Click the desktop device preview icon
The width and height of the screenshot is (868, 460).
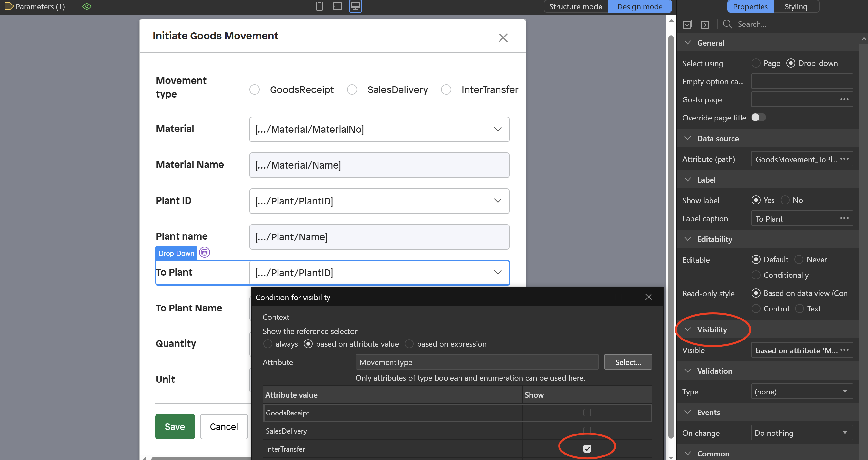coord(356,6)
